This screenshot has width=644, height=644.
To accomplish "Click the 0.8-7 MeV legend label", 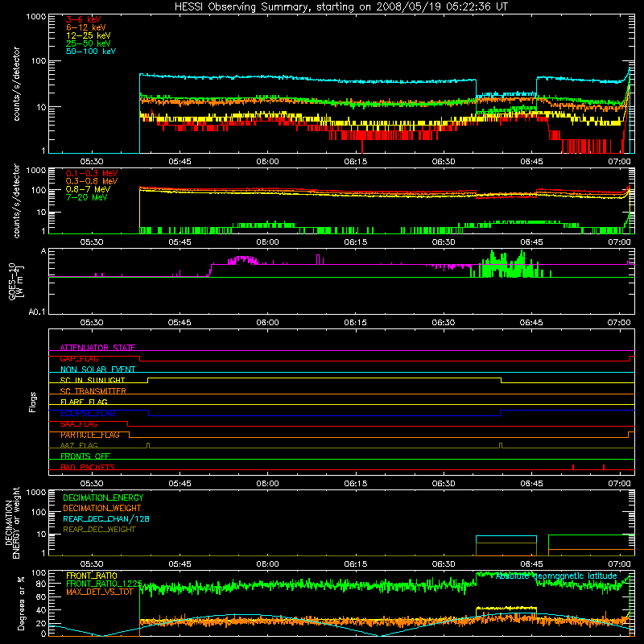I will (88, 189).
